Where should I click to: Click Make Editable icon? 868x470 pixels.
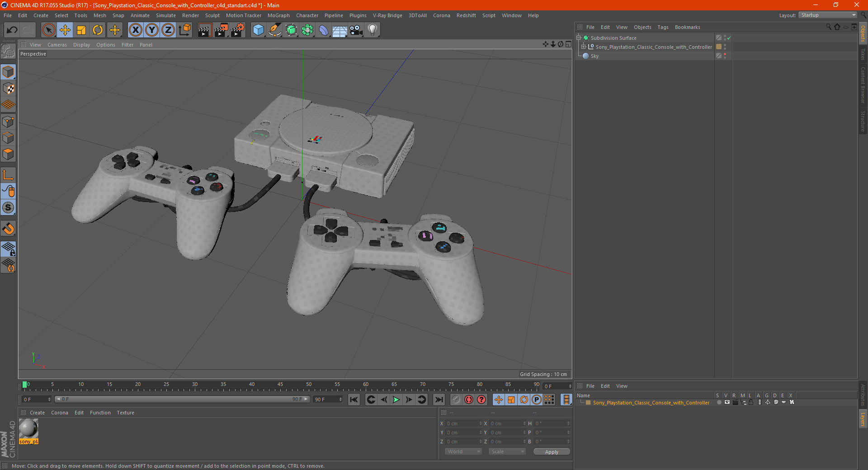coord(8,52)
